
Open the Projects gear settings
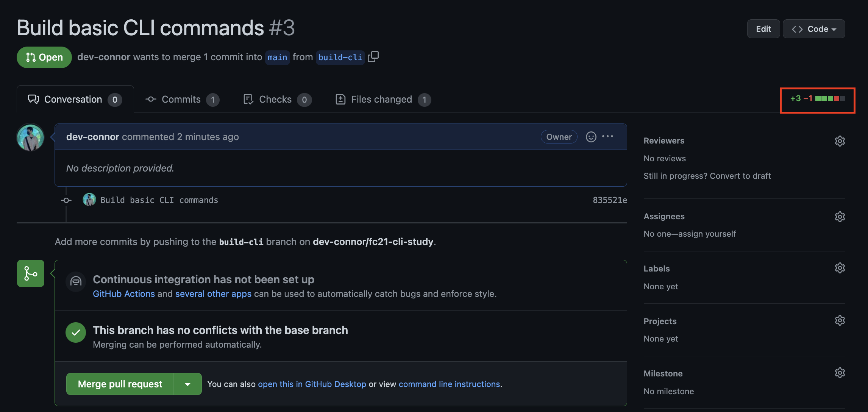(x=840, y=321)
